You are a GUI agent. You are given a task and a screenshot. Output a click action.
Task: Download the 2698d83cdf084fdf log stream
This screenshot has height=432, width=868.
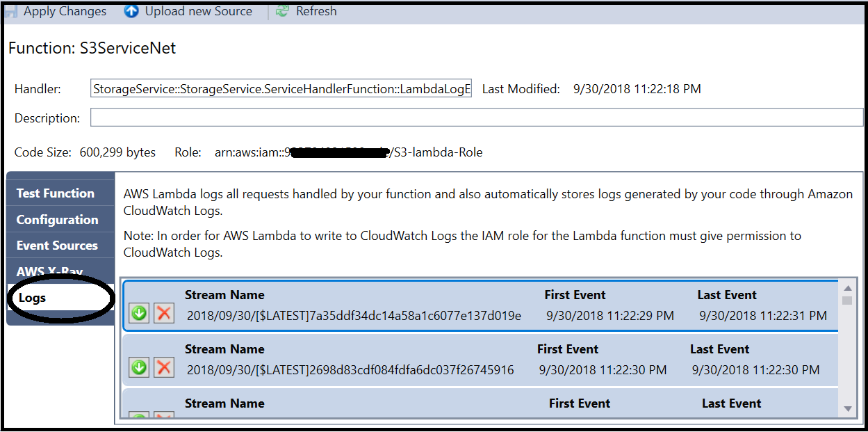(x=140, y=367)
